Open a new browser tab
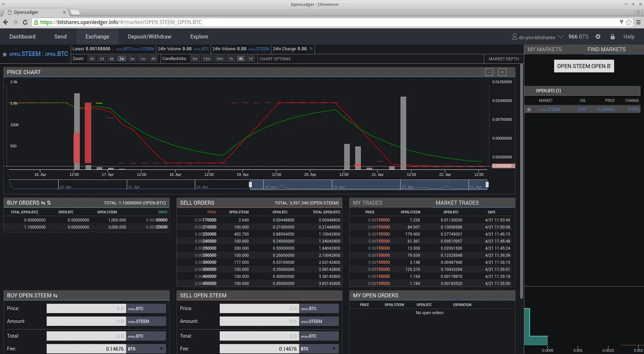 point(74,12)
